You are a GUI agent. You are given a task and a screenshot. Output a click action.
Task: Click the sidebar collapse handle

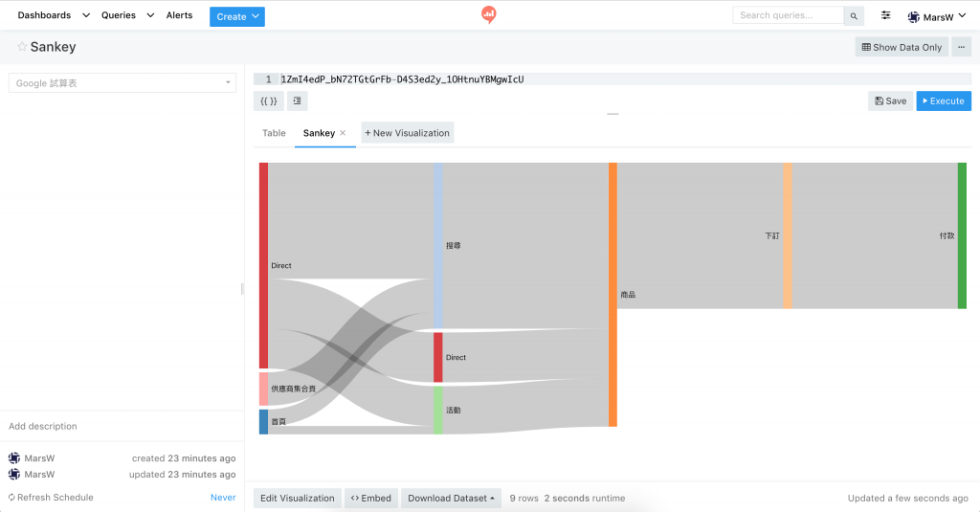tap(242, 289)
